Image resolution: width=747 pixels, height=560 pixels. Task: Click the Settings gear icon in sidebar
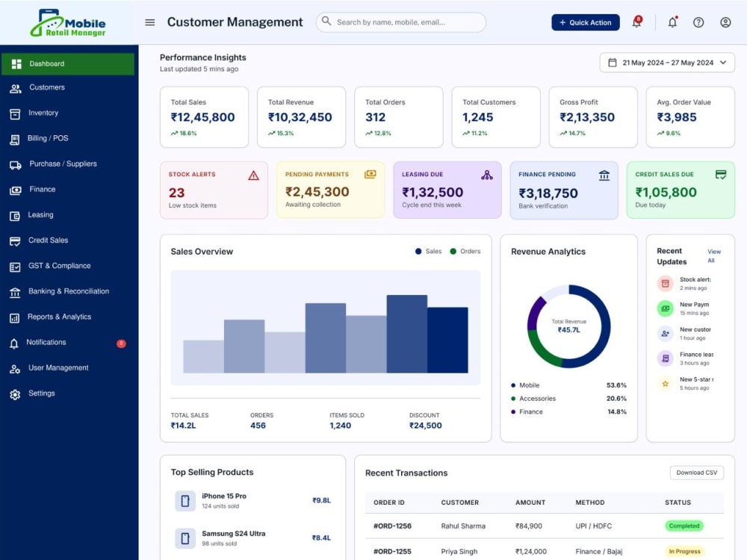pos(15,394)
